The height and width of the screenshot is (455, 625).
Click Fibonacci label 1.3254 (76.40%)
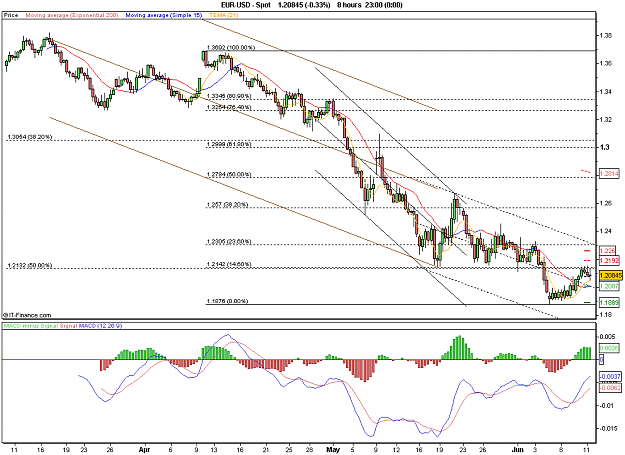point(229,107)
